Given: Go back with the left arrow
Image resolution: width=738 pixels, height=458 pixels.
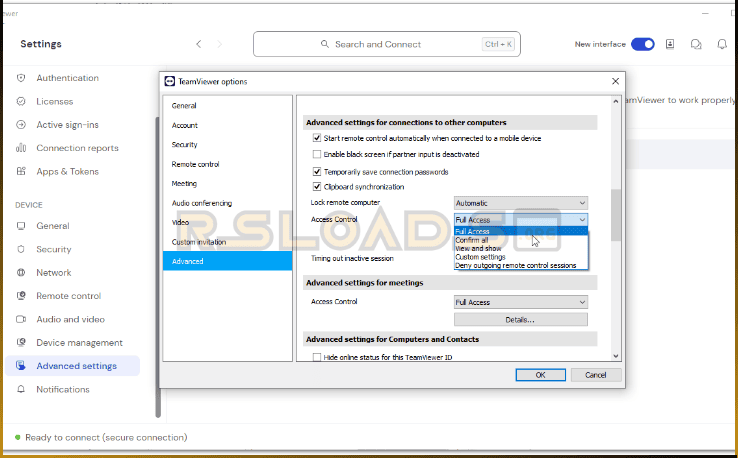Looking at the screenshot, I should pos(199,44).
